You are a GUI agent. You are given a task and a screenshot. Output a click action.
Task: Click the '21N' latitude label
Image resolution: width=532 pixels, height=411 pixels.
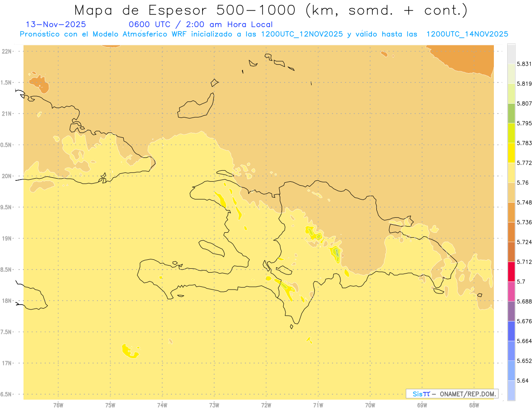pyautogui.click(x=6, y=114)
